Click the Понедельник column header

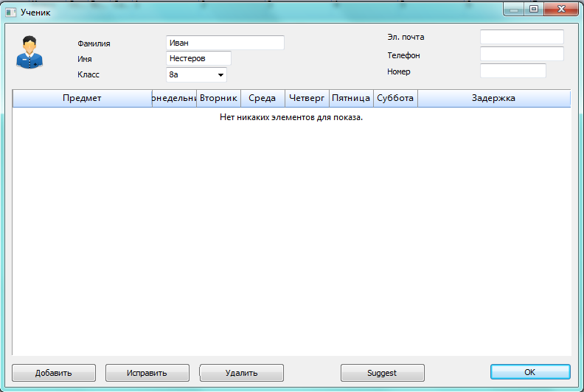pyautogui.click(x=174, y=98)
